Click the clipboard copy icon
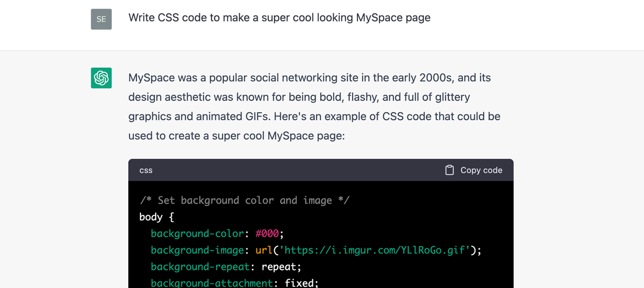This screenshot has width=644, height=288. [x=450, y=170]
